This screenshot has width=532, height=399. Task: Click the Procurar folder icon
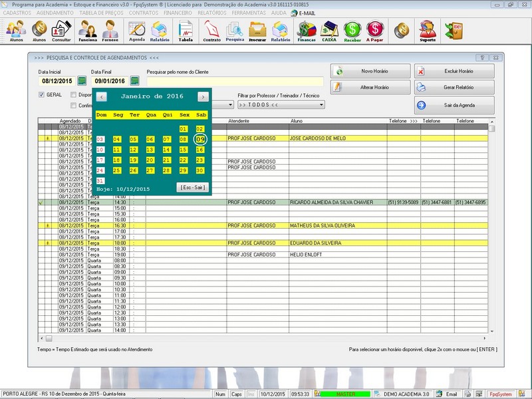[x=257, y=31]
